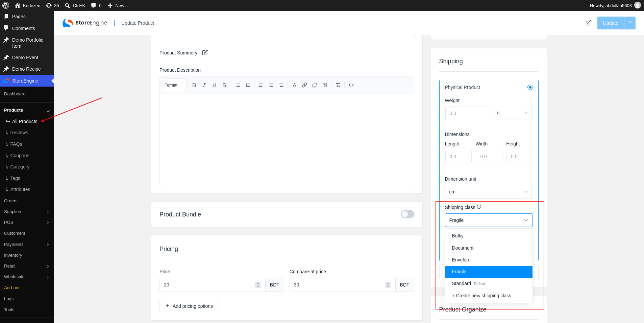Choose Document shipping class option
644x323 pixels.
coord(489,248)
